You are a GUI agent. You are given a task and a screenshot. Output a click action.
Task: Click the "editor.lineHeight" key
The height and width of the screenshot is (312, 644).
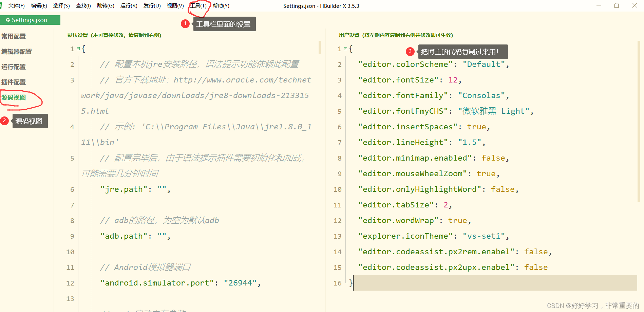pyautogui.click(x=403, y=143)
